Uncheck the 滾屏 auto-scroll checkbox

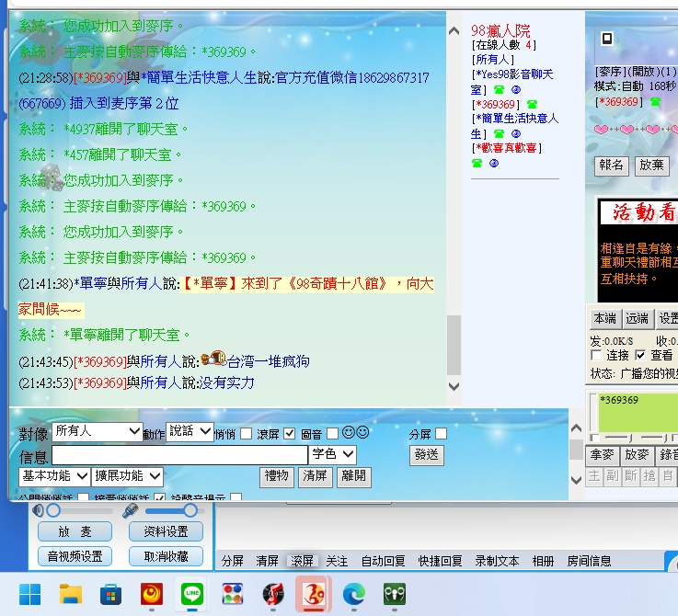pyautogui.click(x=289, y=434)
